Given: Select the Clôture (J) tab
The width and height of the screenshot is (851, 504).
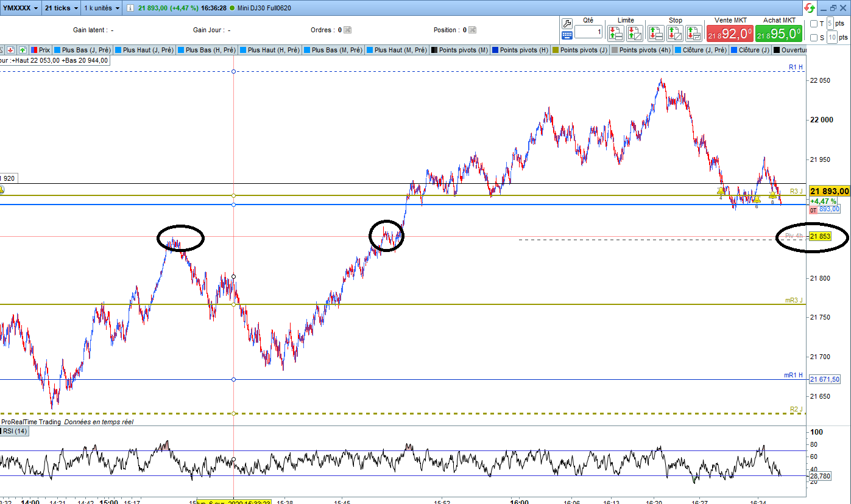Looking at the screenshot, I should pyautogui.click(x=750, y=50).
